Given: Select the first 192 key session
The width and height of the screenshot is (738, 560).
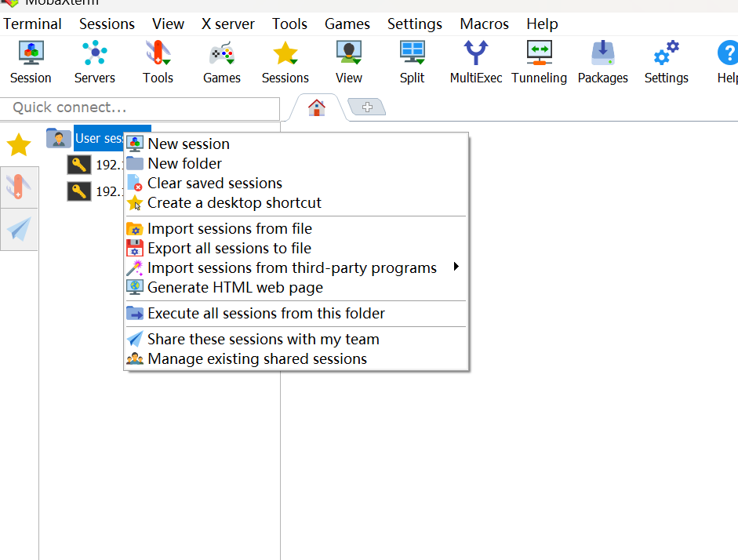Looking at the screenshot, I should pyautogui.click(x=96, y=165).
